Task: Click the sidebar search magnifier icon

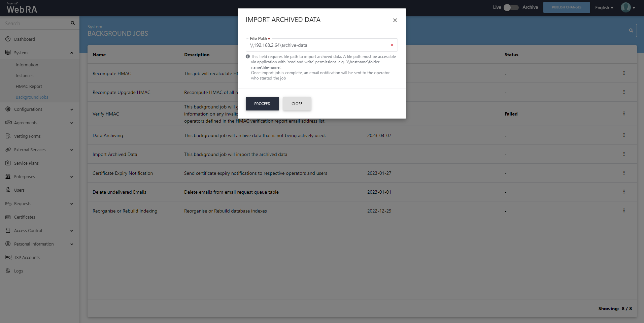Action: click(x=73, y=23)
